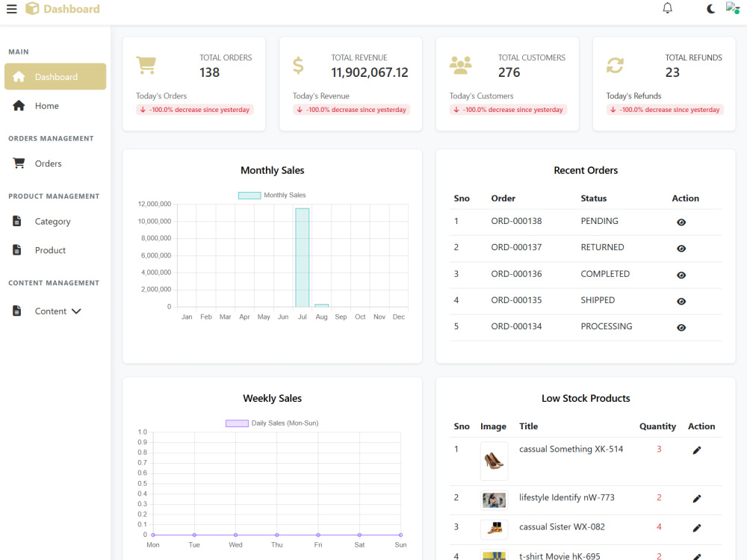Open Product in the sidebar
This screenshot has width=747, height=560.
[55, 250]
